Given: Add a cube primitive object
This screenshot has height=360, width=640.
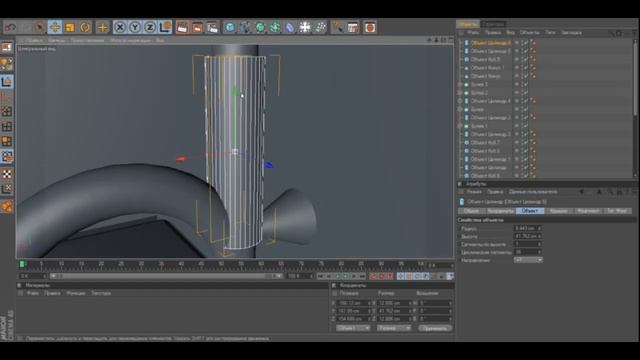Looking at the screenshot, I should click(x=230, y=27).
